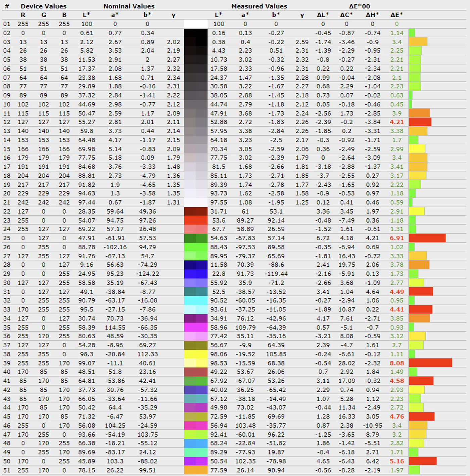
Task: Click the ΔE*00 column group header
Action: coord(360,6)
